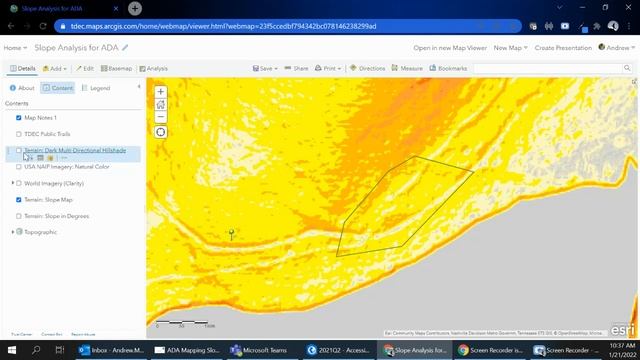
Task: Switch to the Content tab
Action: 58,88
